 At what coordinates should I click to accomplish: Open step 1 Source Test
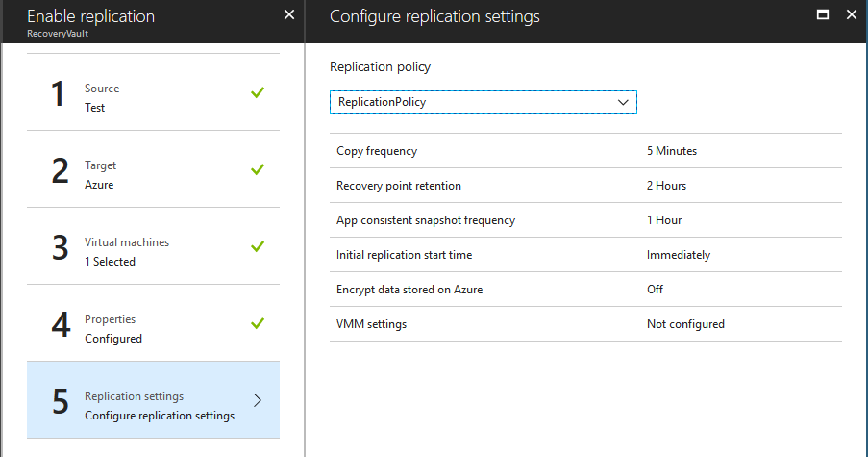[x=154, y=92]
